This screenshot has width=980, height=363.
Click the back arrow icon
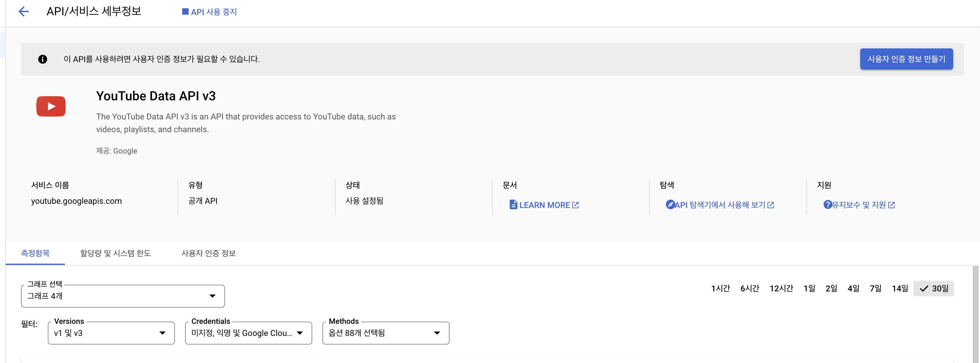pyautogui.click(x=24, y=11)
